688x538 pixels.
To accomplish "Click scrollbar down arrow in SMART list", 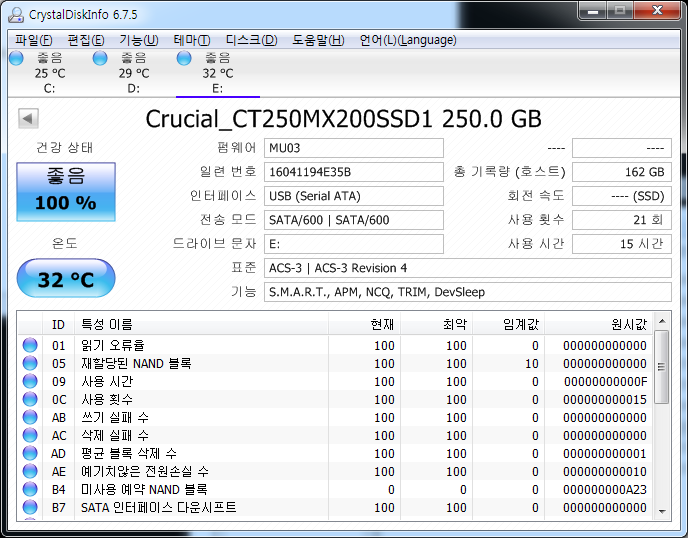I will 662,512.
